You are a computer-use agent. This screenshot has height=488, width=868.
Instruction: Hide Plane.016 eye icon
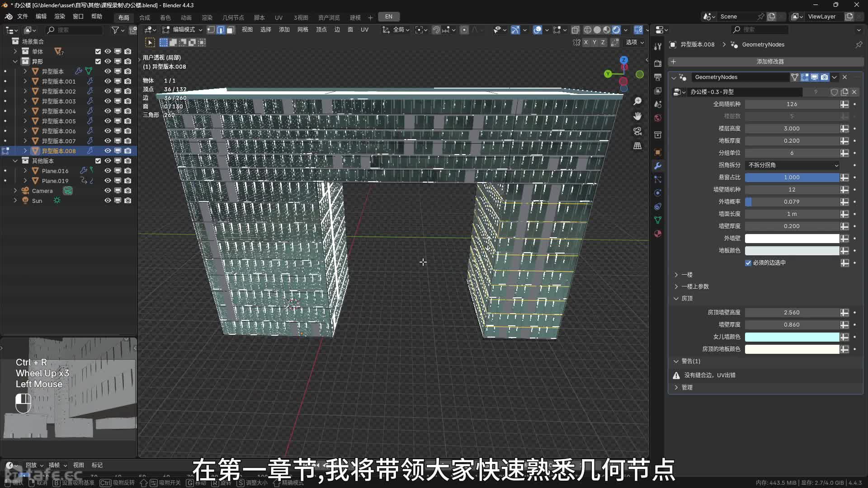click(108, 171)
